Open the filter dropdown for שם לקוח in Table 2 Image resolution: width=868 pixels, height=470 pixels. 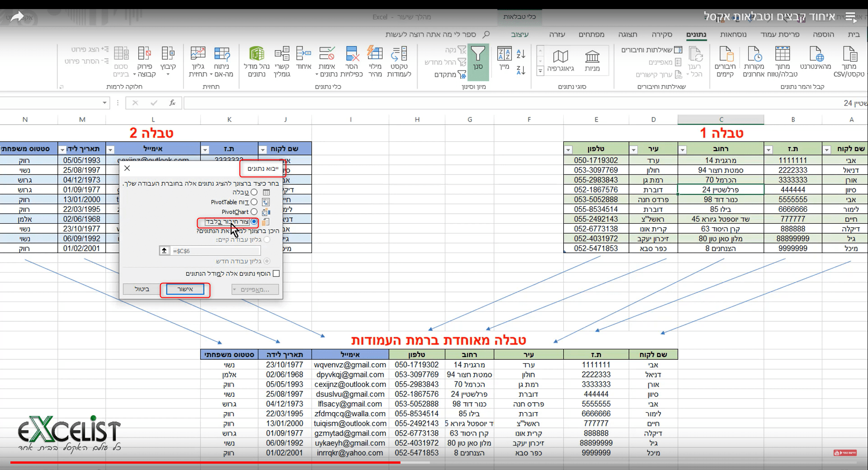click(263, 150)
